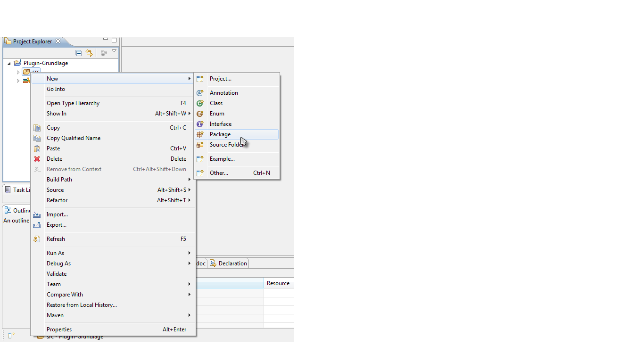The image size is (644, 362).
Task: Toggle Link with Editor icon
Action: click(89, 53)
